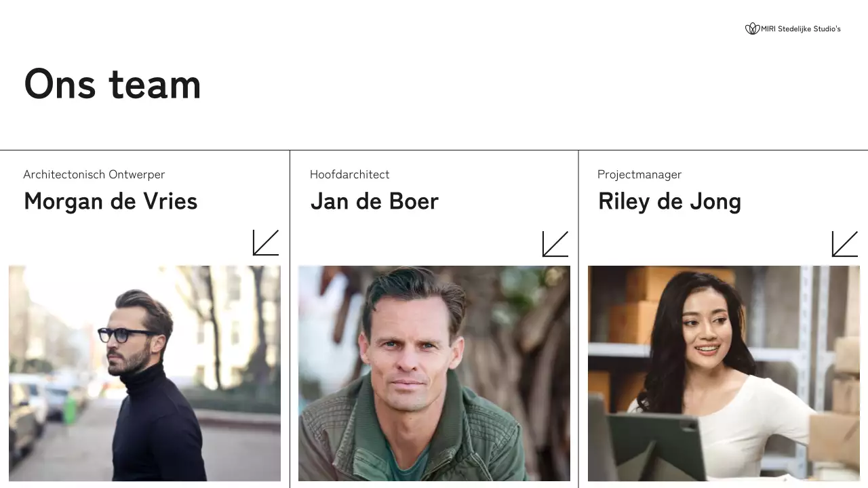The height and width of the screenshot is (488, 868).
Task: Click the horizontal divider line below the heading
Action: pyautogui.click(x=434, y=150)
